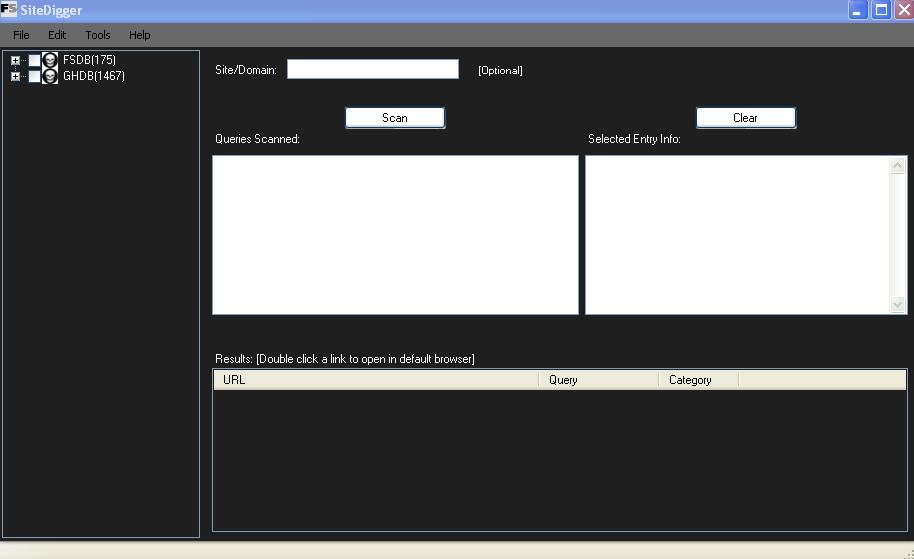Click the SiteDigger title bar app icon
Viewport: 914px width, 559px height.
point(9,10)
